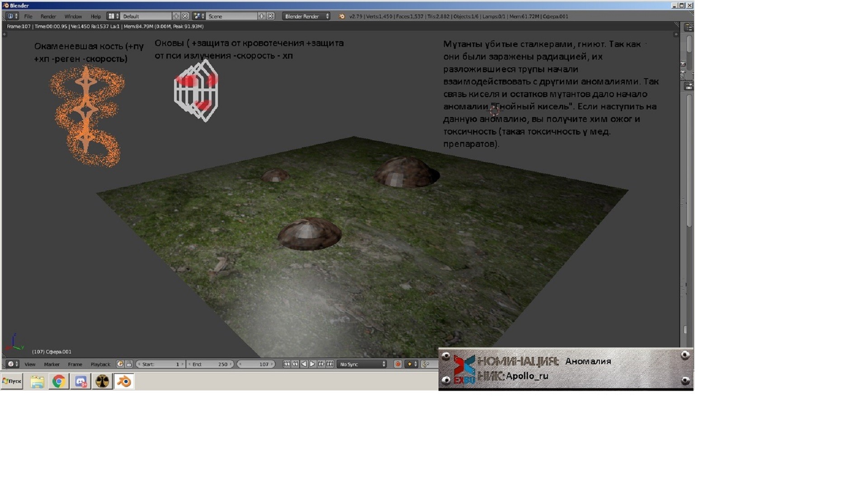Viewport: 868px width, 488px height.
Task: Jump to the next keyframe
Action: [321, 364]
